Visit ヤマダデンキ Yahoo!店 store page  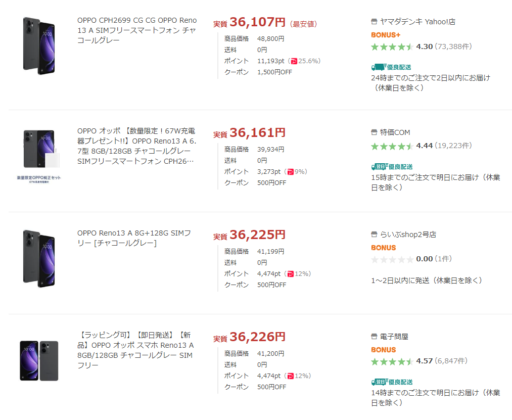click(x=417, y=22)
